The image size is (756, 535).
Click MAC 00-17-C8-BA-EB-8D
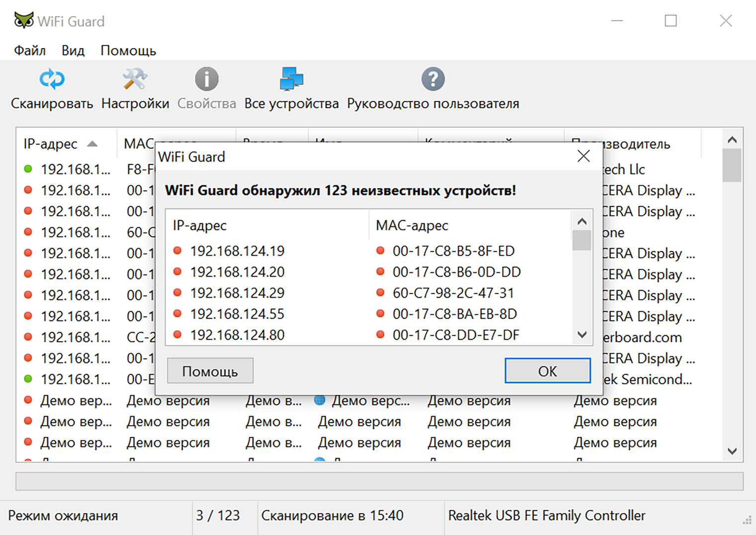pyautogui.click(x=455, y=314)
